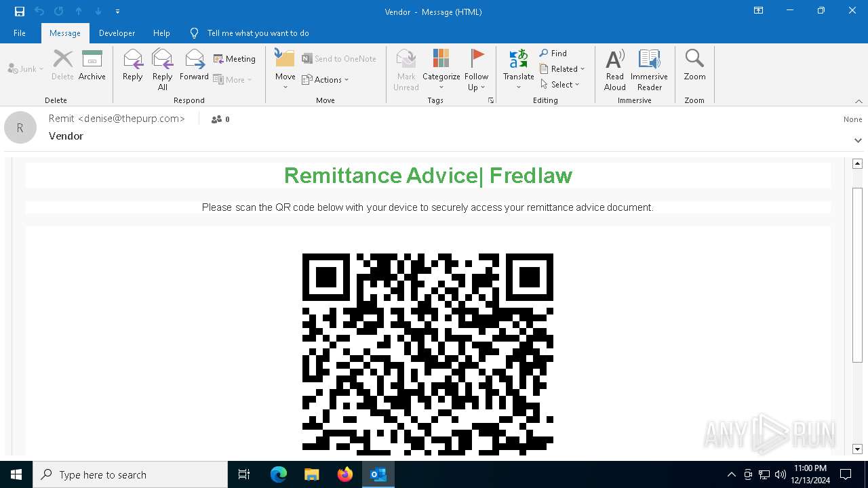Open Ribbon Display Options in title bar
868x488 pixels.
[758, 11]
